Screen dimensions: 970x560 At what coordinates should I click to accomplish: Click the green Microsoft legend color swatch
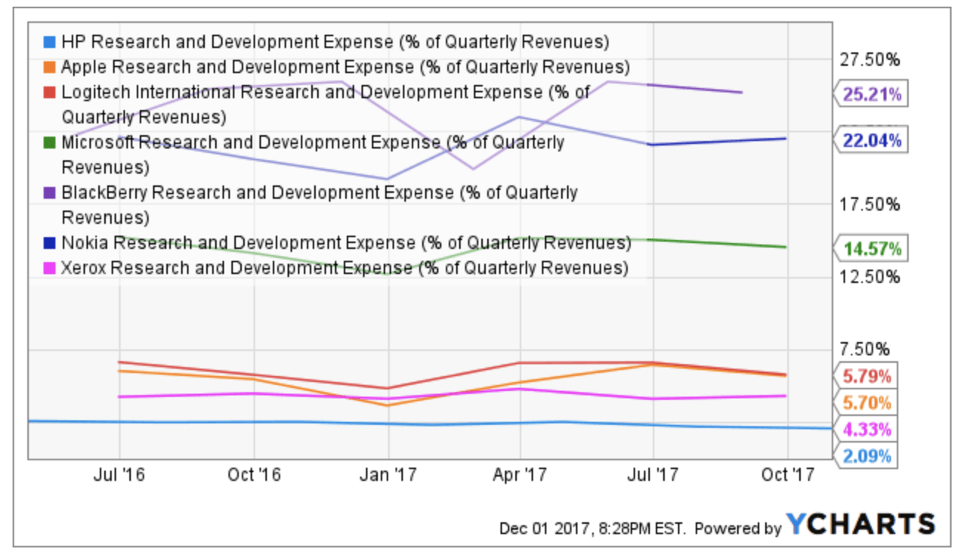[49, 142]
